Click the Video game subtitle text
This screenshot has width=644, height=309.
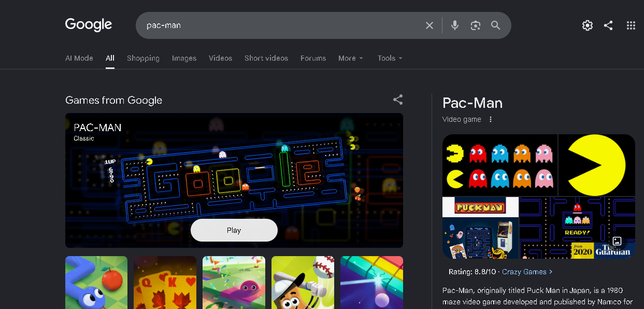462,119
